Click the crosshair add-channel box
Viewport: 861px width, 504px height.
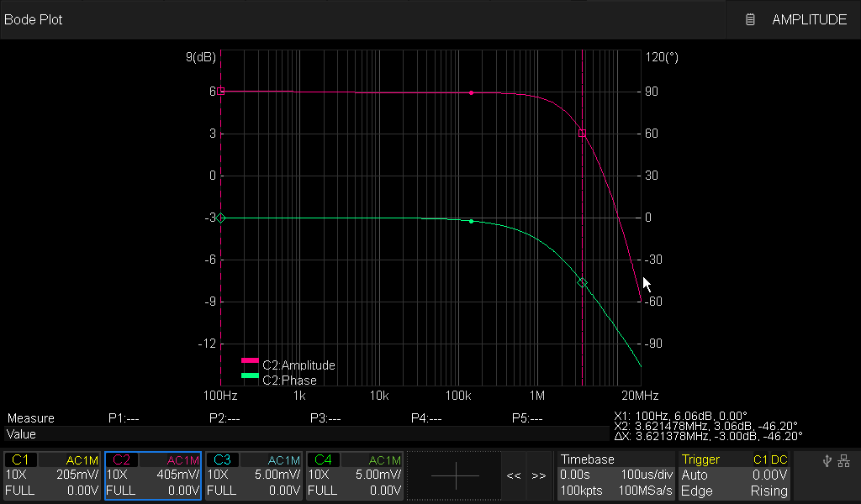pos(455,475)
